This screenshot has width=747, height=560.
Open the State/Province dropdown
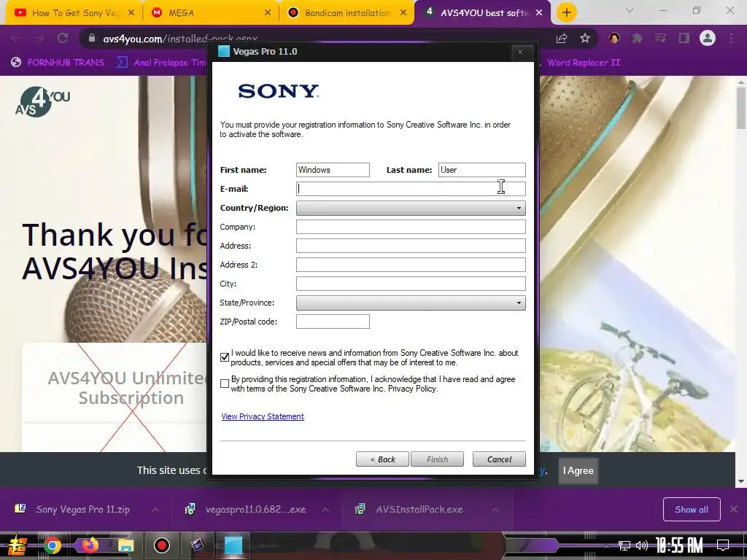(411, 303)
